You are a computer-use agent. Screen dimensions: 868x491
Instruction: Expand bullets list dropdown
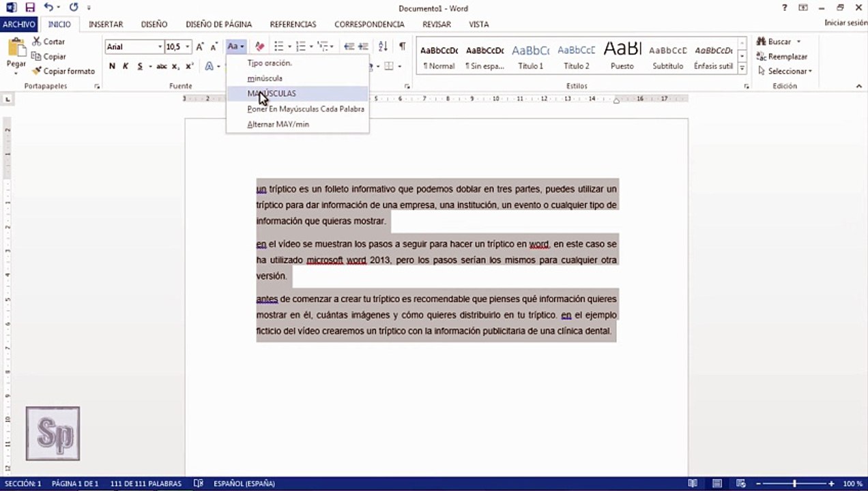click(289, 46)
